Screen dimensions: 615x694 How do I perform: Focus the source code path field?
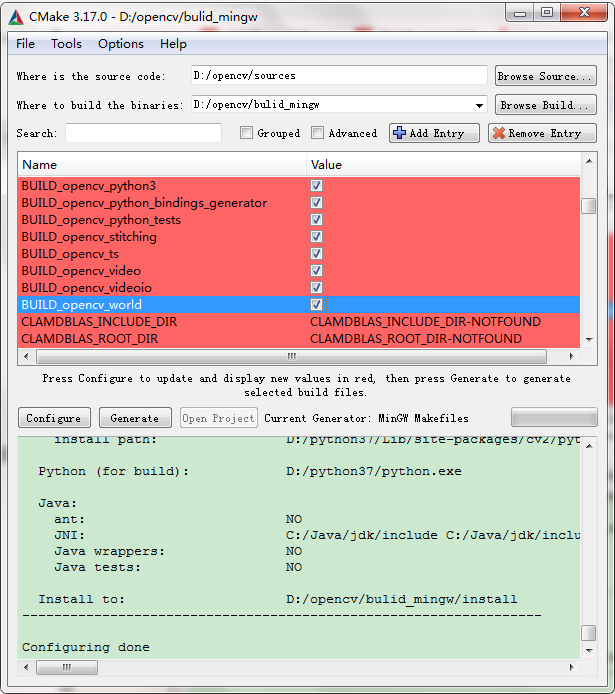339,75
